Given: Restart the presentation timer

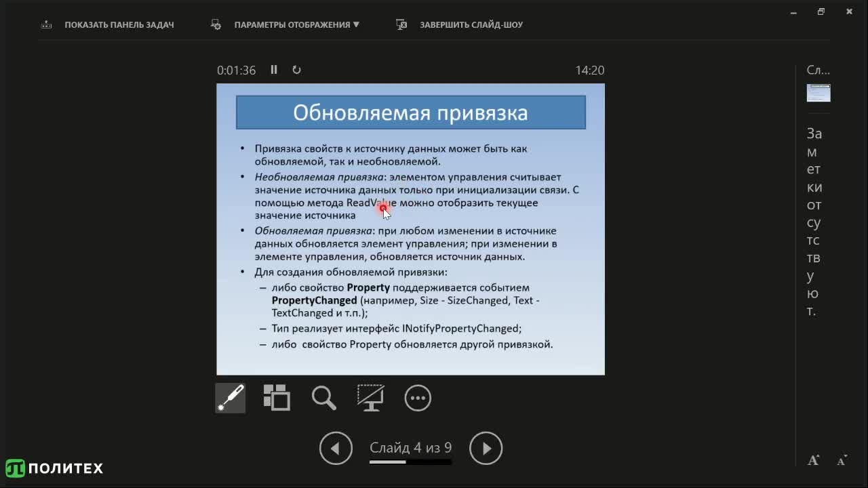Looking at the screenshot, I should point(296,70).
